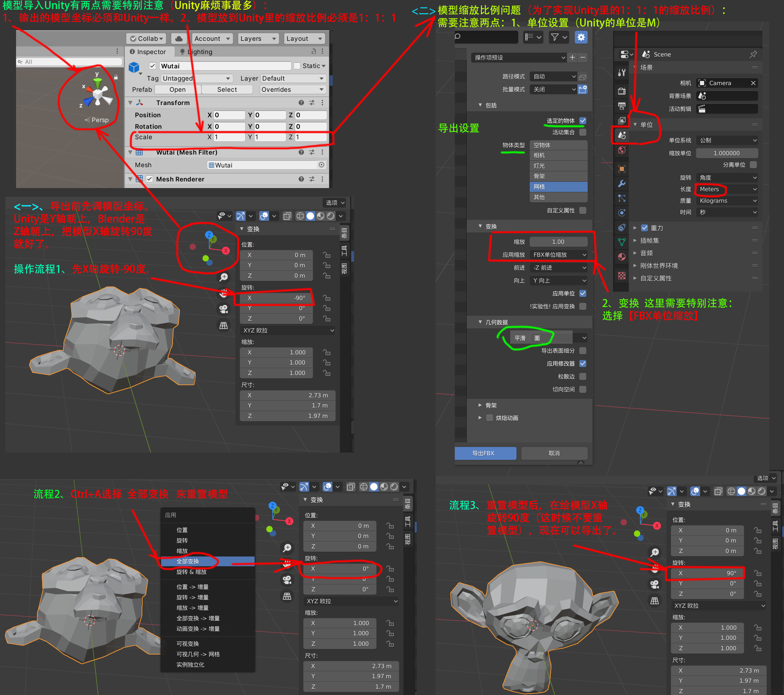Toggle the Wutai object active checkbox

(x=153, y=66)
